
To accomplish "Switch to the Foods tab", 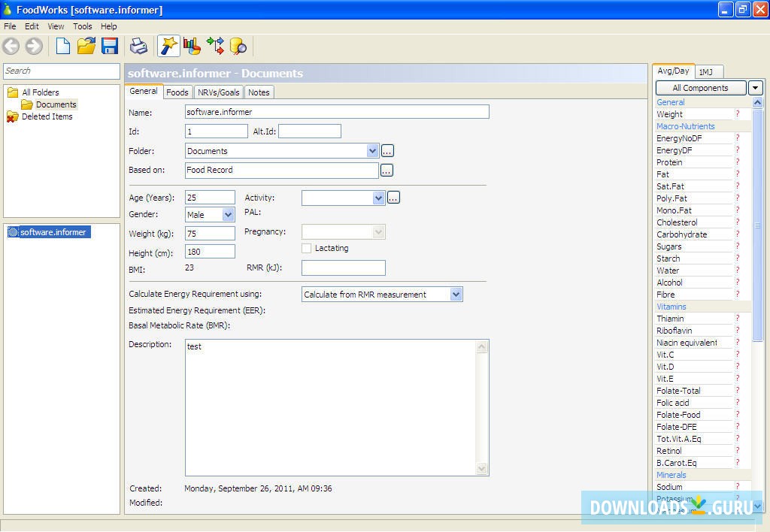I will tap(177, 92).
